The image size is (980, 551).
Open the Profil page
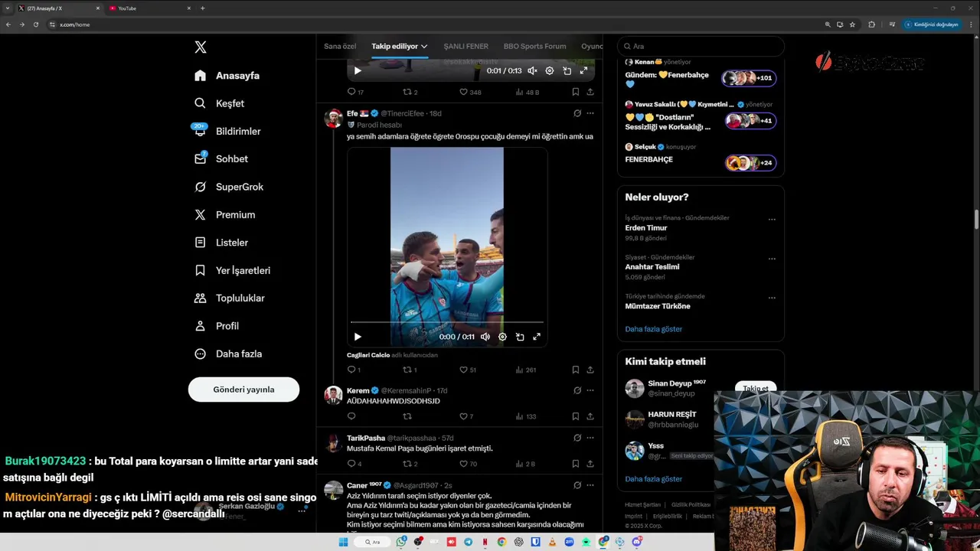coord(217,326)
